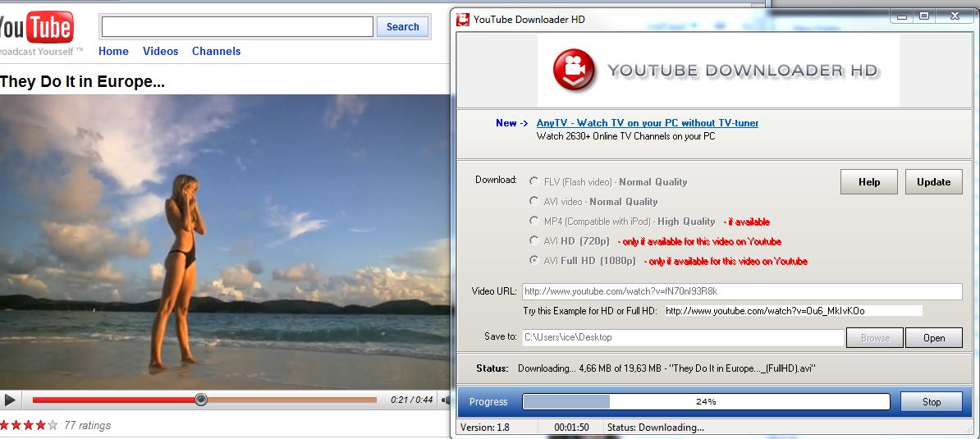Click the 0:21 / 0:44 time display
Viewport: 980px width, 439px height.
412,400
